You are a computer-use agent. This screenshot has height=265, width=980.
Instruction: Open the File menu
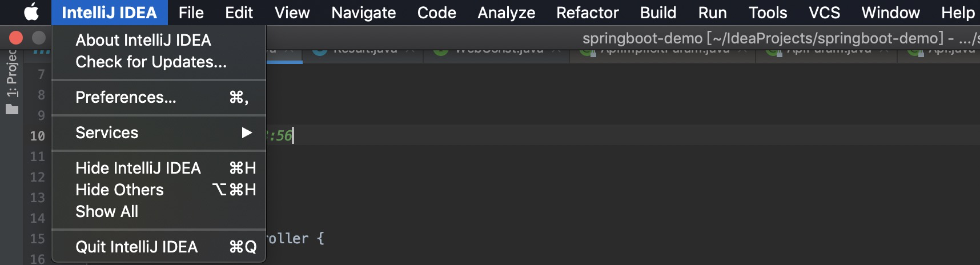coord(191,13)
